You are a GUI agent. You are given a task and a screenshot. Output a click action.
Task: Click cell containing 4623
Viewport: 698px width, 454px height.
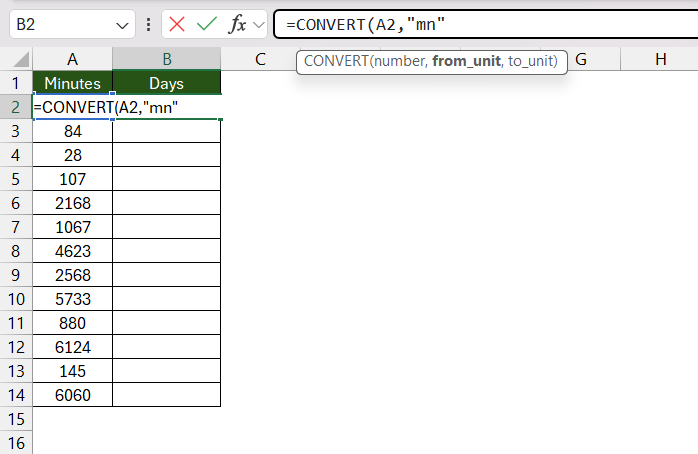pyautogui.click(x=73, y=251)
